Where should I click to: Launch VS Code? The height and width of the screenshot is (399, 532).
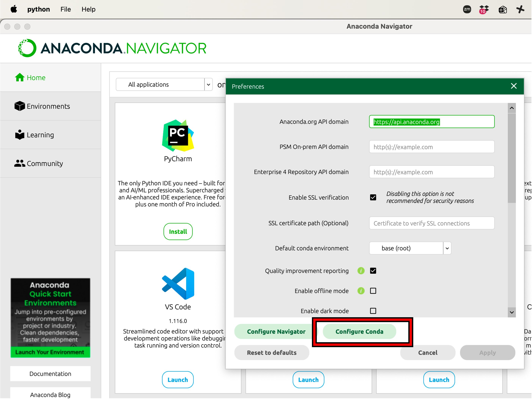click(178, 380)
